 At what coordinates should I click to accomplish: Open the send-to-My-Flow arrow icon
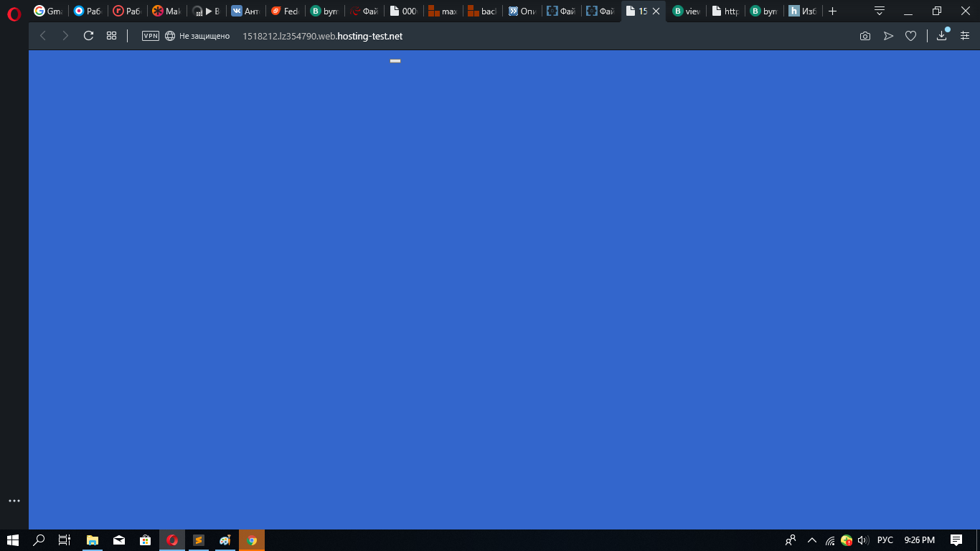888,36
